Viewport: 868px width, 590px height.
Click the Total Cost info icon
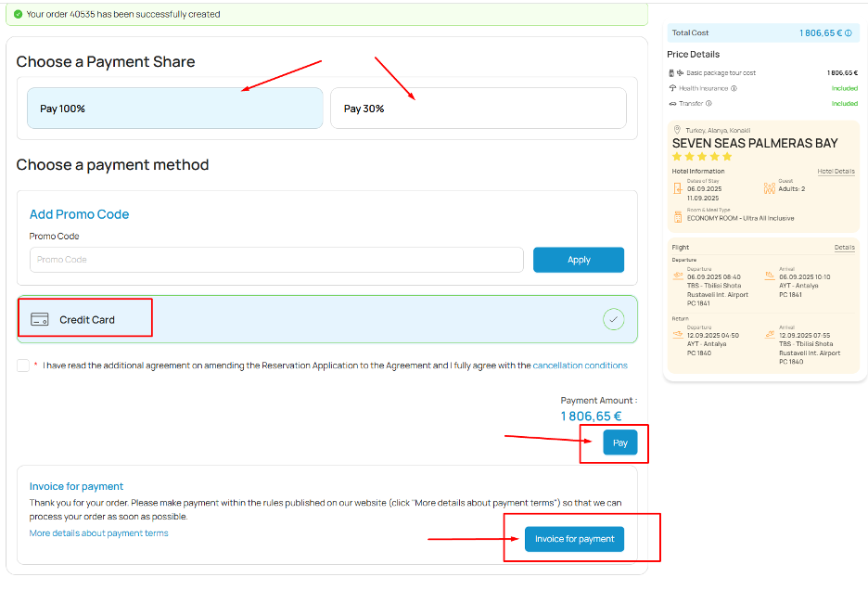point(849,32)
